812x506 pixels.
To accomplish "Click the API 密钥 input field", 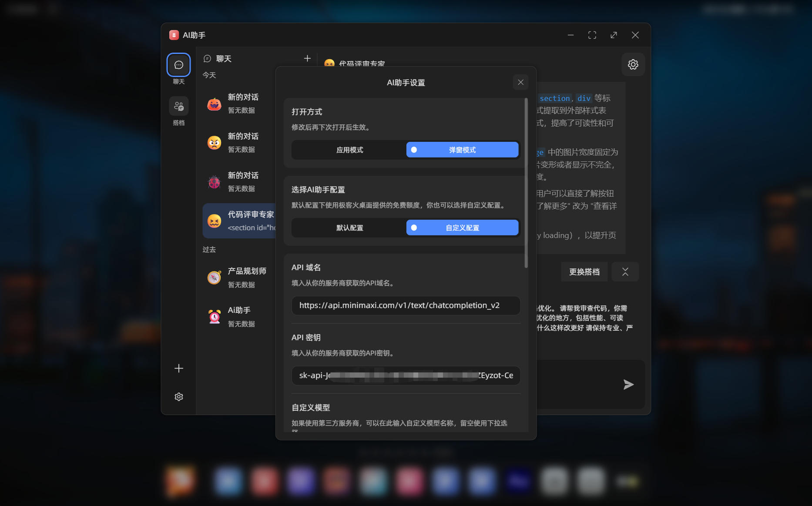I will coord(406,375).
